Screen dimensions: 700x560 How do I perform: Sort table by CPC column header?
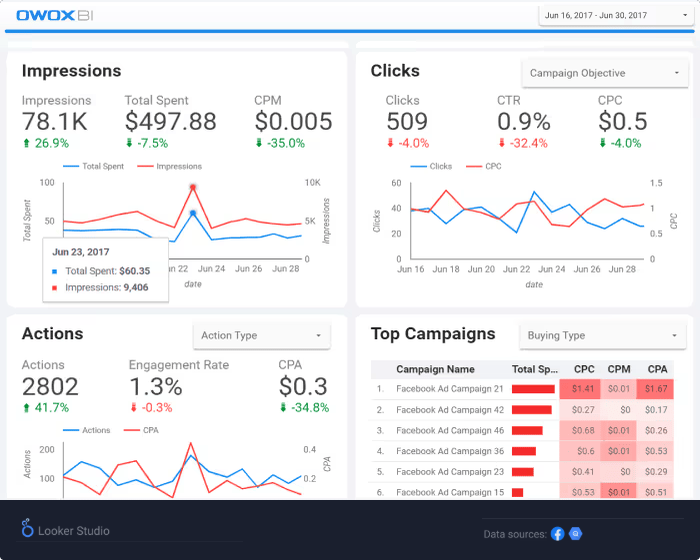584,369
